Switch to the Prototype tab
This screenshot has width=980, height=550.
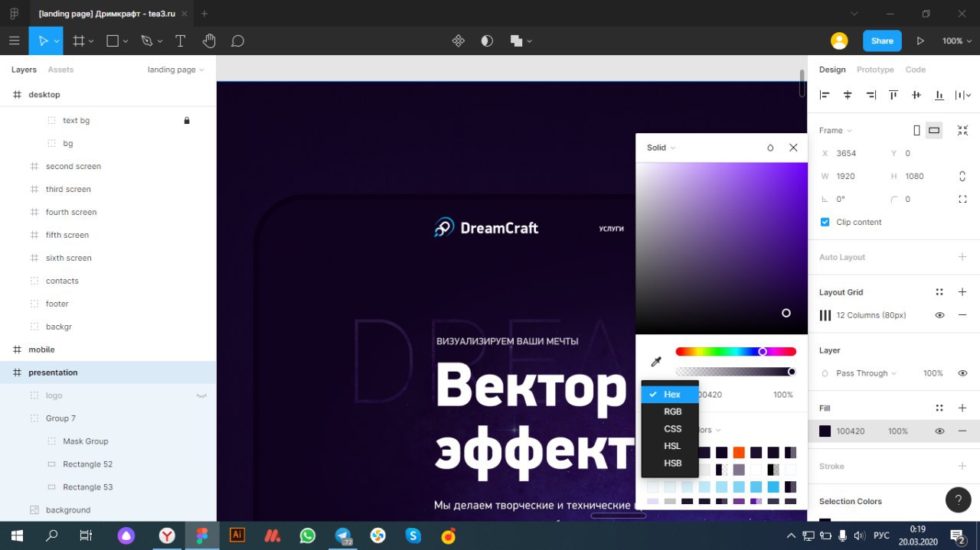pyautogui.click(x=875, y=70)
